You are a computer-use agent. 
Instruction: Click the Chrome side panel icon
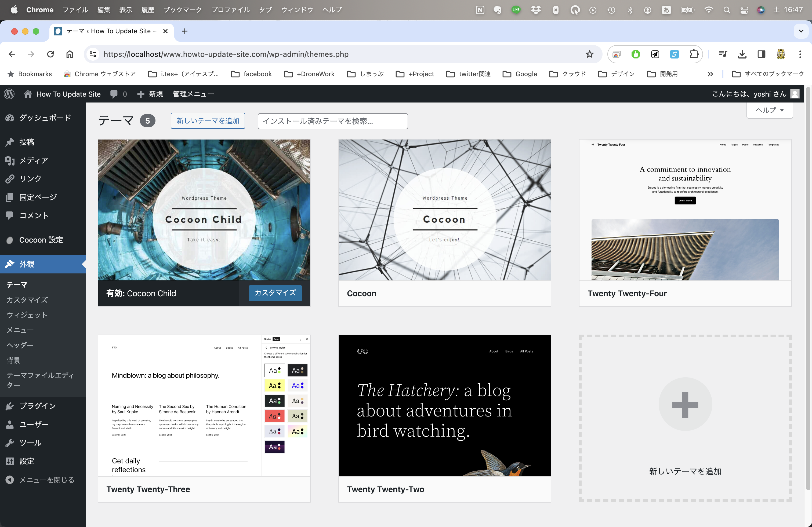click(761, 54)
